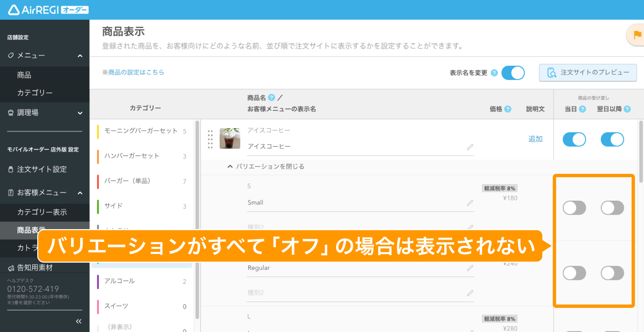This screenshot has width=644, height=332.
Task: Click help icon next to 表示名を変更
Action: [x=494, y=73]
